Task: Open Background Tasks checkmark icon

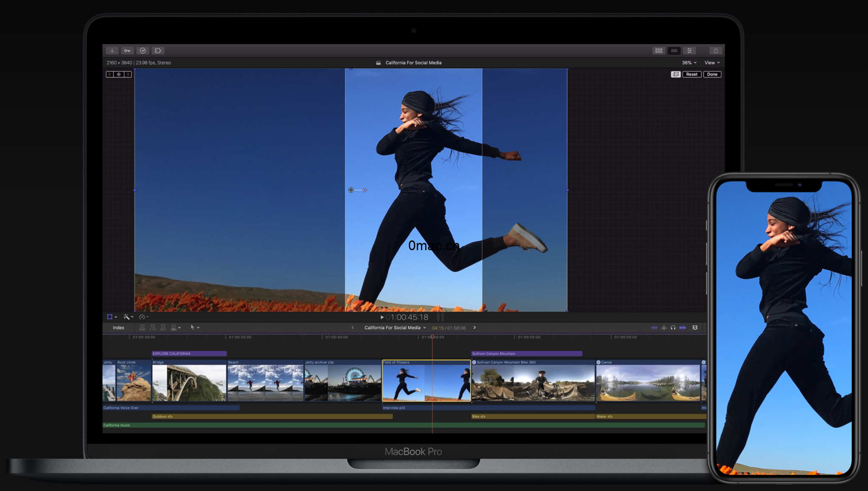Action: (x=143, y=51)
